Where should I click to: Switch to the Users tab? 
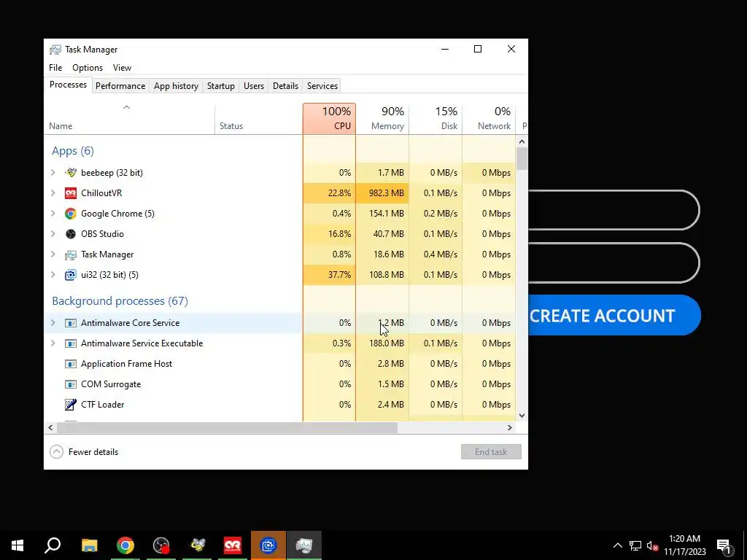click(x=253, y=86)
